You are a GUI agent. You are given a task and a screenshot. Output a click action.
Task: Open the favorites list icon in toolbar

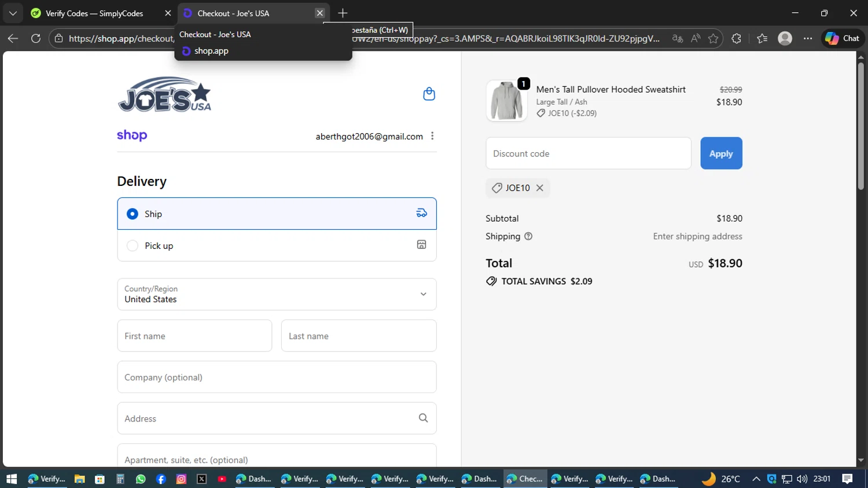[762, 38]
